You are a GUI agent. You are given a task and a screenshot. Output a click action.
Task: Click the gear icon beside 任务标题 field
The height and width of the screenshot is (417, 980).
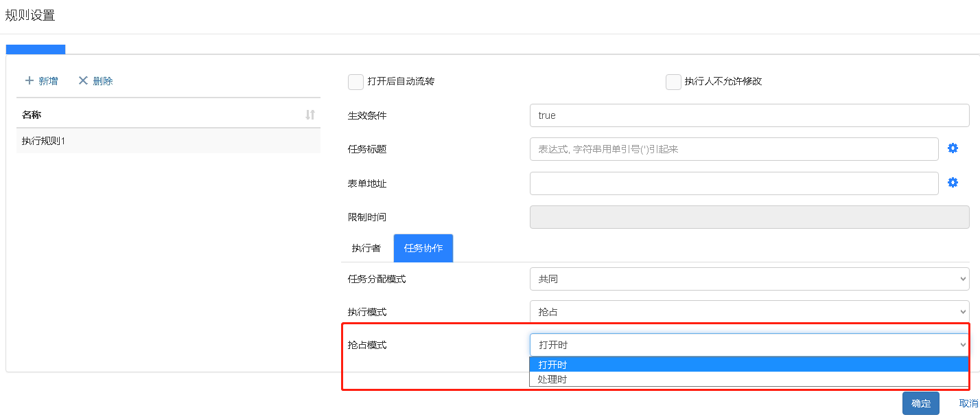click(x=953, y=148)
